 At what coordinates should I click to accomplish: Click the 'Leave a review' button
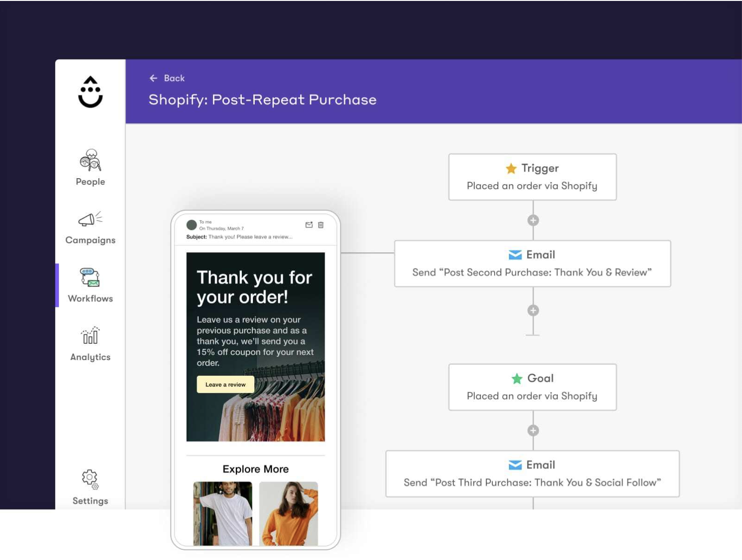pos(225,384)
